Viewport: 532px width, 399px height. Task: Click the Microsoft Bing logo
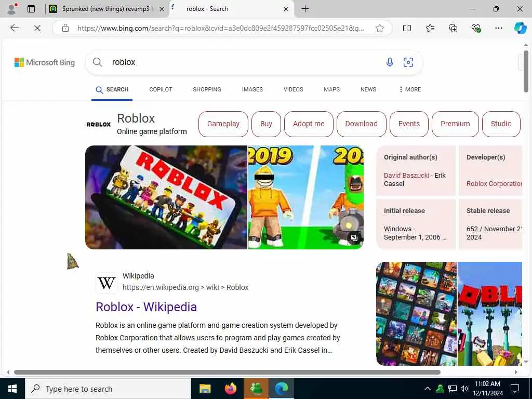[x=45, y=62]
